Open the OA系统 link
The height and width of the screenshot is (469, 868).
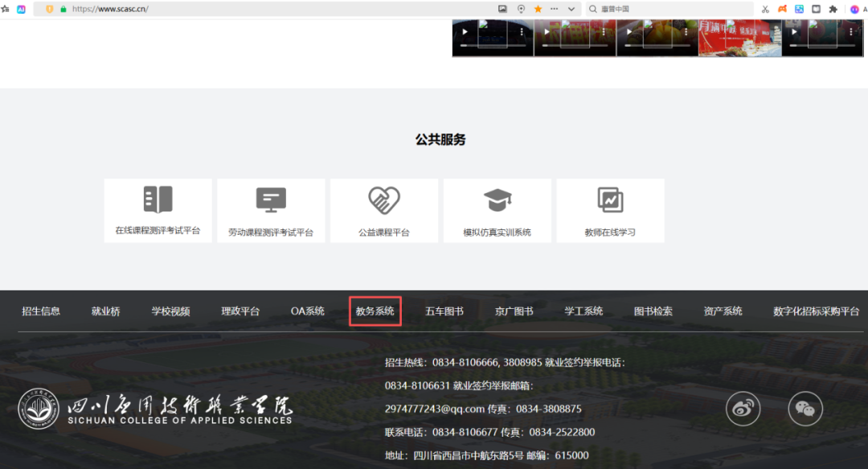pos(307,311)
